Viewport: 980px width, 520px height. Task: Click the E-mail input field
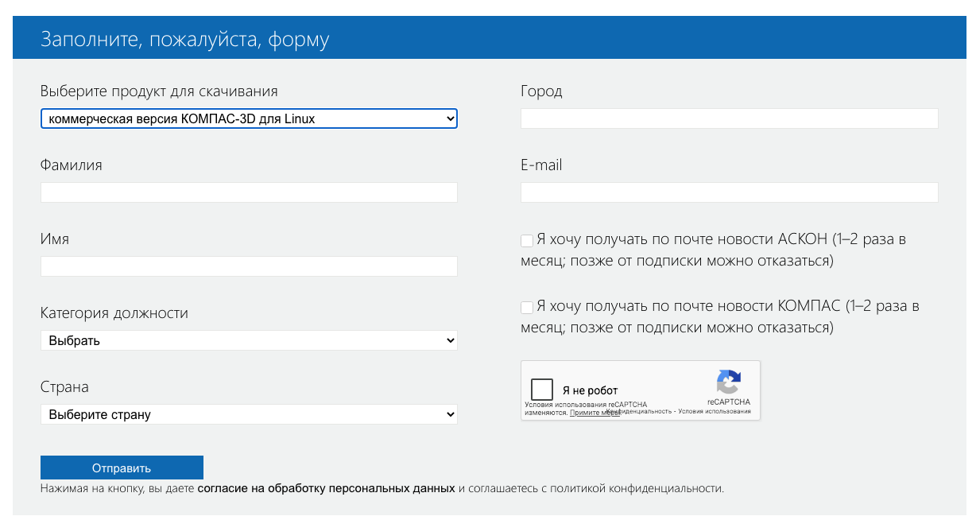729,192
